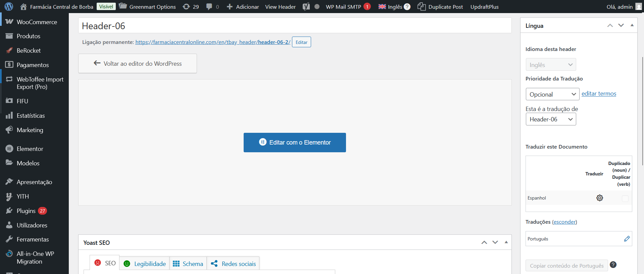Click the editar termos link
Image resolution: width=644 pixels, height=274 pixels.
point(599,94)
